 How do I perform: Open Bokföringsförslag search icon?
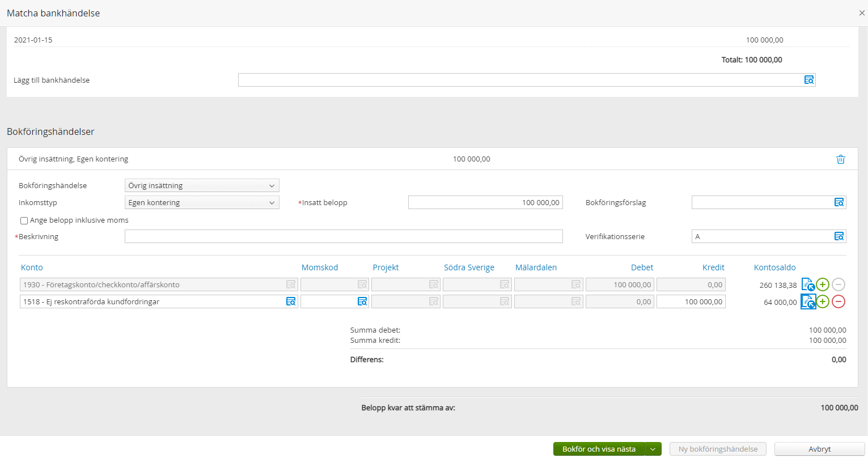pos(839,202)
